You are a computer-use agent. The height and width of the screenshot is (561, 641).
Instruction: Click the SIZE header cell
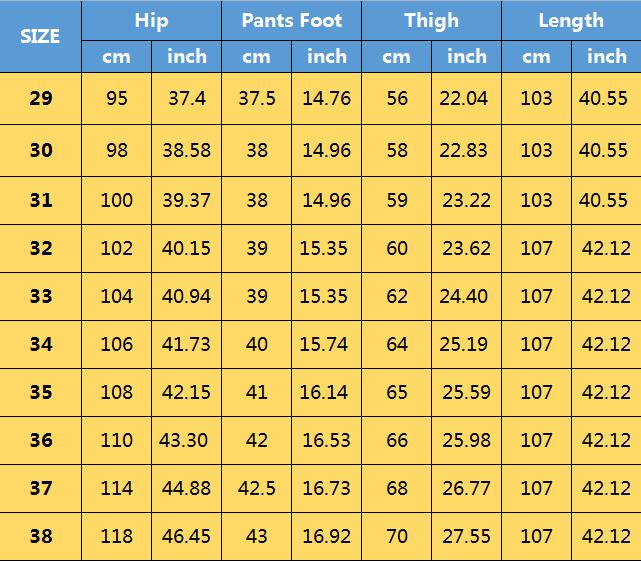[40, 36]
